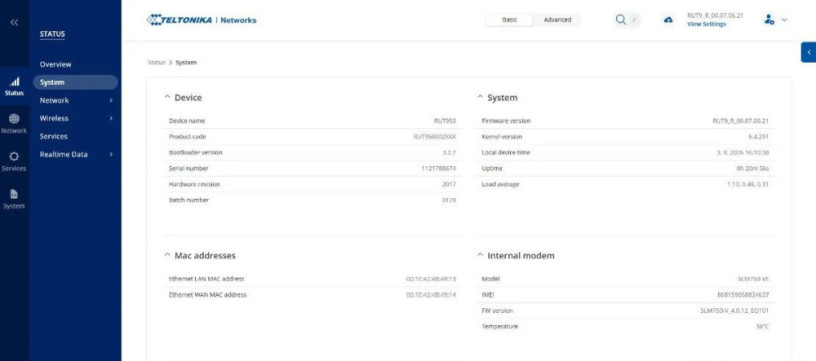Switch to Basic mode
This screenshot has height=361, width=816.
509,20
